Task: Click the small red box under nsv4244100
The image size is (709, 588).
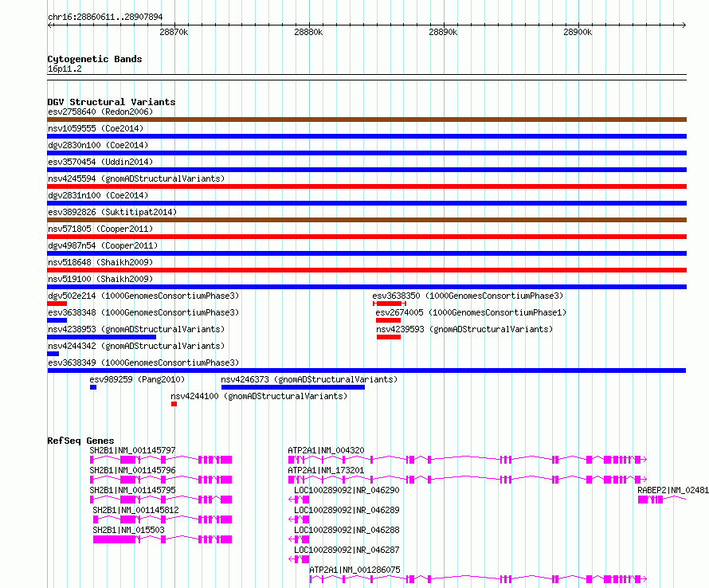Action: (x=174, y=404)
